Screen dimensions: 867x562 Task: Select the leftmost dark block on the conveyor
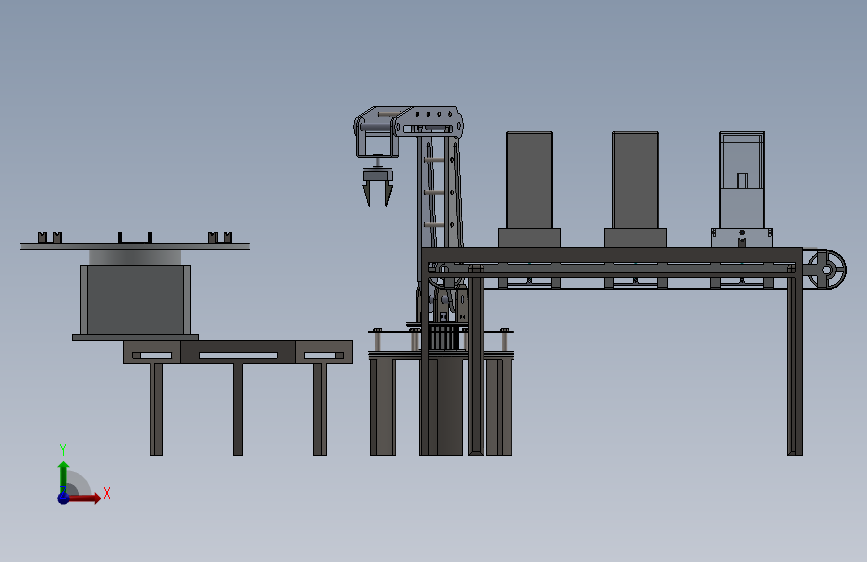(529, 180)
